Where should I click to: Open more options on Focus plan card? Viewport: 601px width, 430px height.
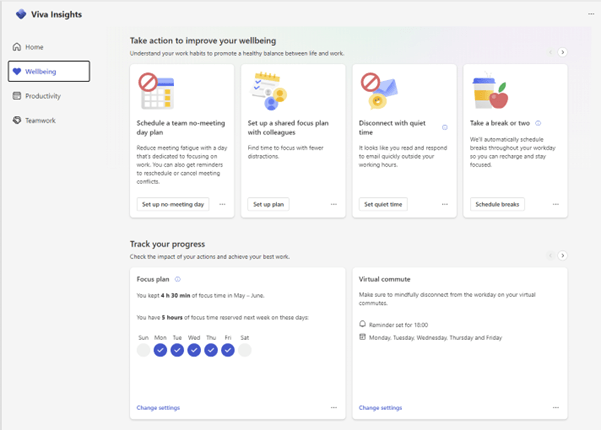click(334, 408)
